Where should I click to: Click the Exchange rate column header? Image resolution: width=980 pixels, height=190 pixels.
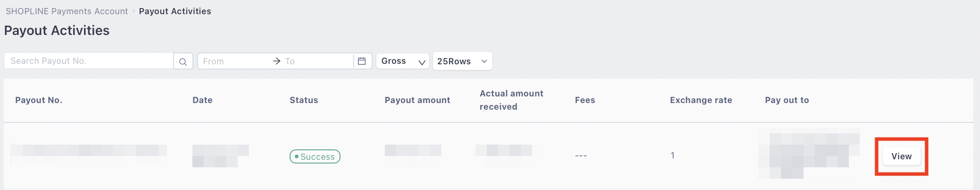click(701, 100)
